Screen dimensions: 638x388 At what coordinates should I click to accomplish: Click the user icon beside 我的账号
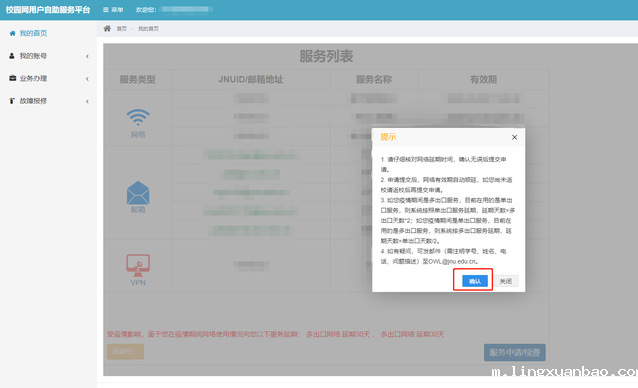point(12,56)
